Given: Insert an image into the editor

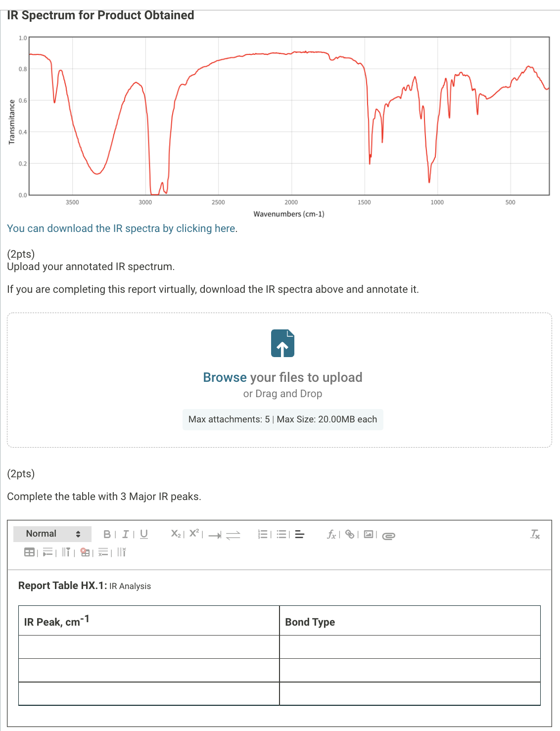Looking at the screenshot, I should click(x=368, y=534).
